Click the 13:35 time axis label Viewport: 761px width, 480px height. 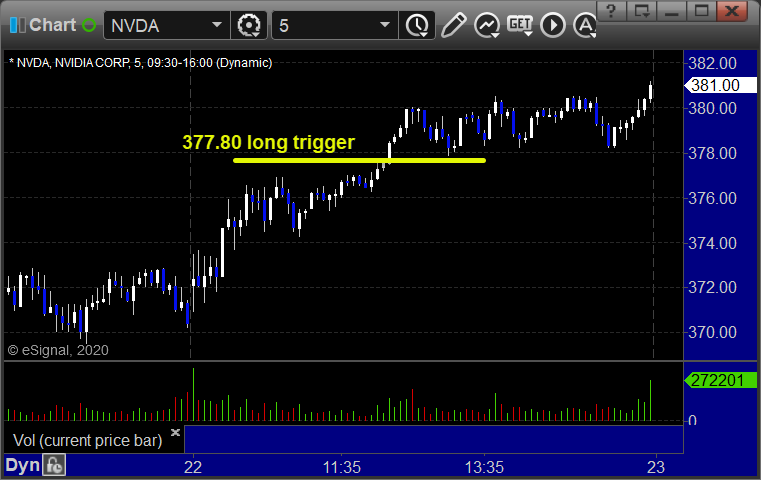(x=484, y=467)
